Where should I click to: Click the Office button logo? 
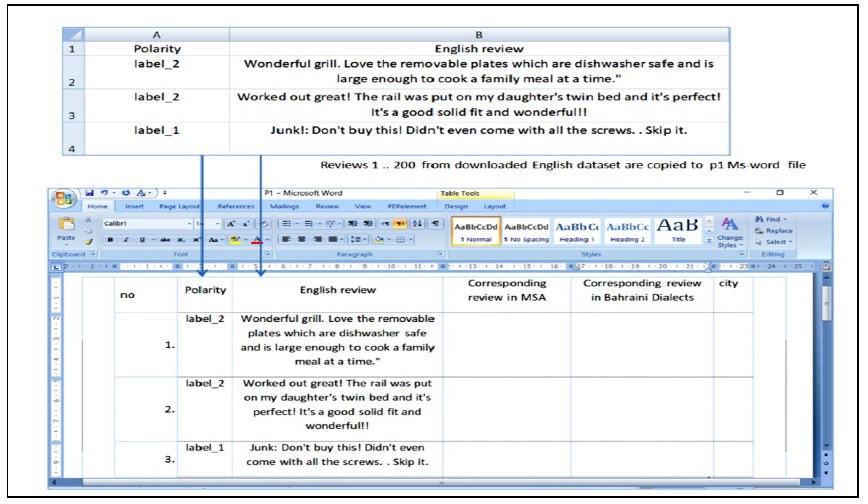64,199
